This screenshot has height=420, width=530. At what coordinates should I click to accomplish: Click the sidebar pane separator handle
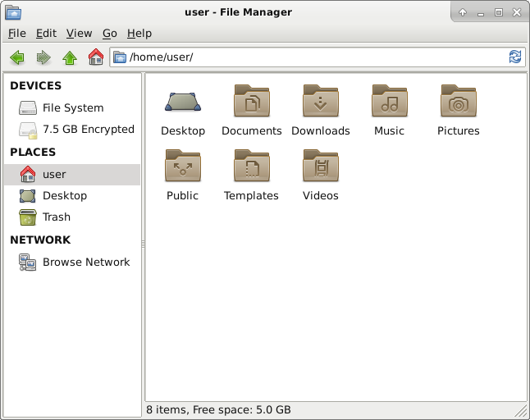coord(143,244)
